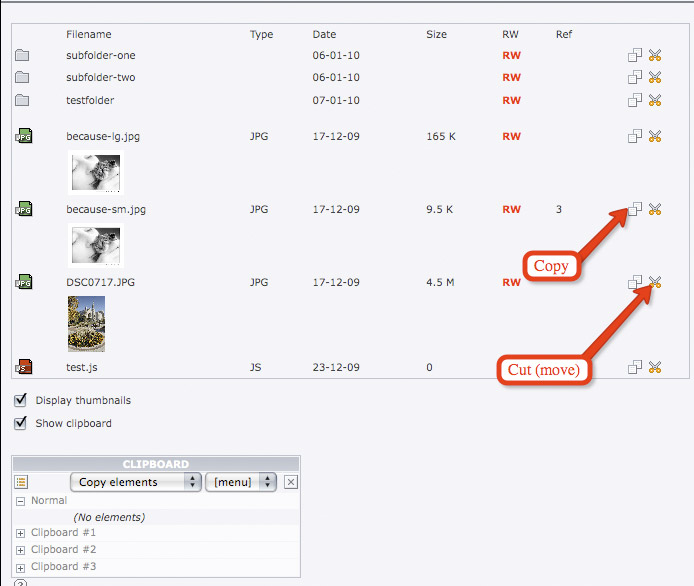Copy the because-lg.jpg file

tap(634, 136)
